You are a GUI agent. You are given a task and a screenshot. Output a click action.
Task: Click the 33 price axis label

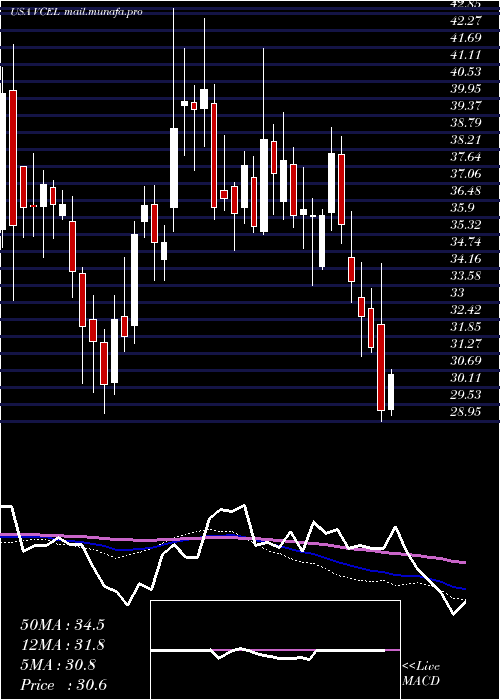[x=458, y=292]
